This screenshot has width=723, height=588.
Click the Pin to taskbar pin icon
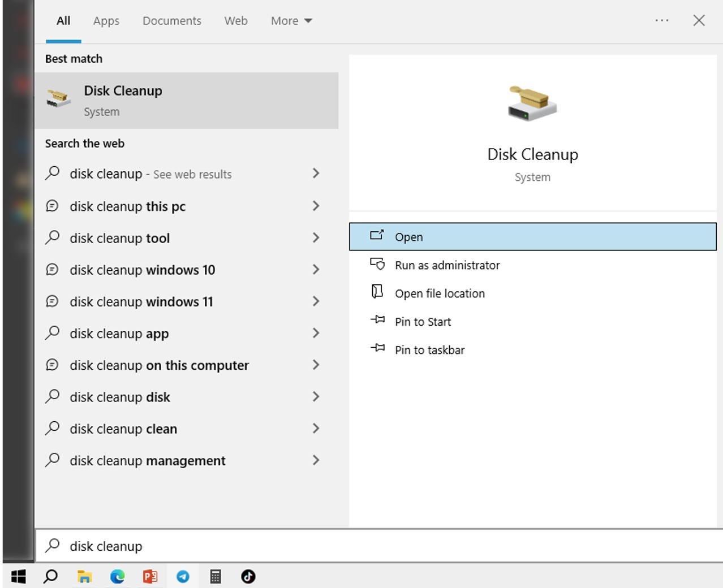point(377,348)
